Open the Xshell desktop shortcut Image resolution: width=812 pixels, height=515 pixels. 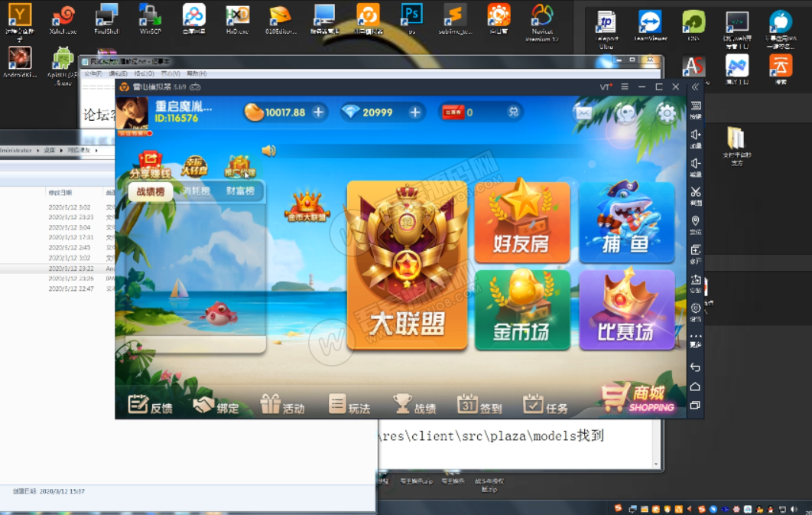pos(63,18)
